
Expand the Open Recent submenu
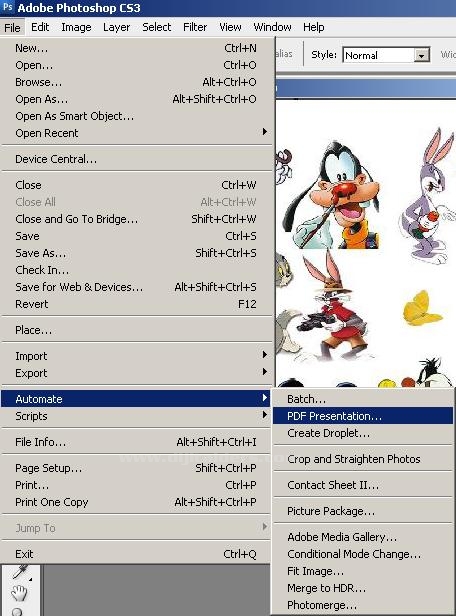tap(136, 133)
